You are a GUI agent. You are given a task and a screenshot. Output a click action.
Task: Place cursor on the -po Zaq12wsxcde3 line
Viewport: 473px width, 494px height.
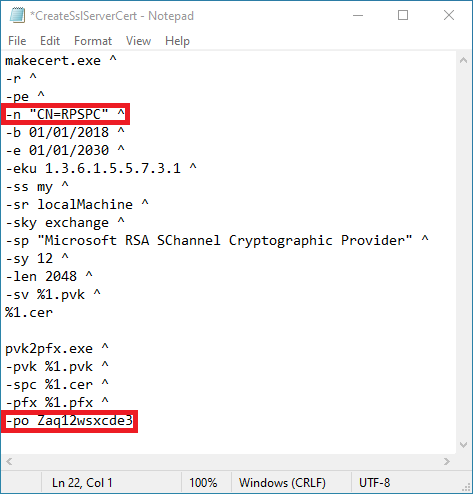coord(69,421)
